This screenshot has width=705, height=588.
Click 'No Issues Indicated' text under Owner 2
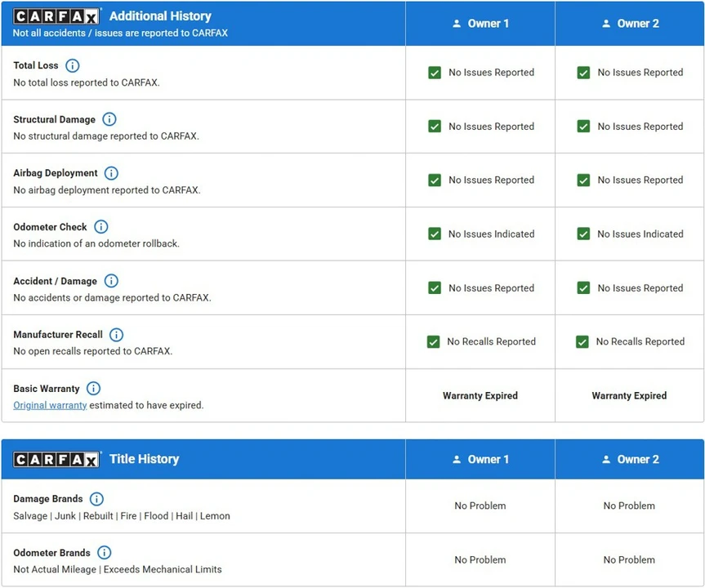pyautogui.click(x=640, y=234)
